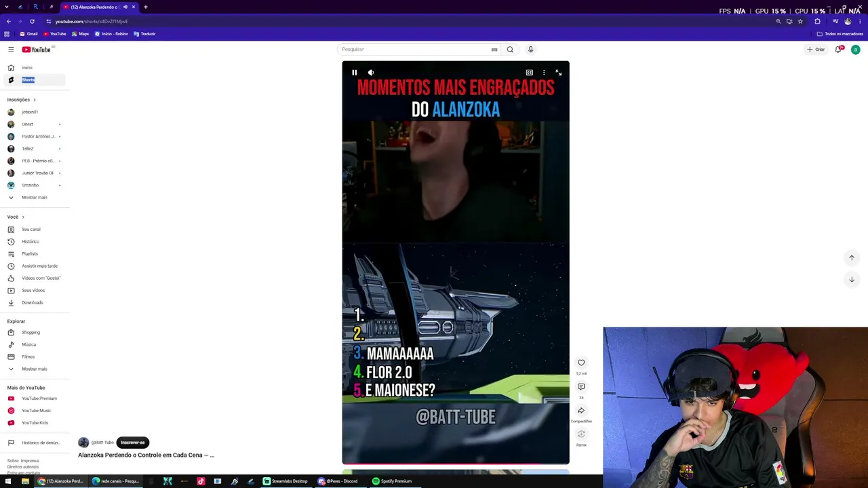
Task: Expand the Você section
Action: [16, 217]
